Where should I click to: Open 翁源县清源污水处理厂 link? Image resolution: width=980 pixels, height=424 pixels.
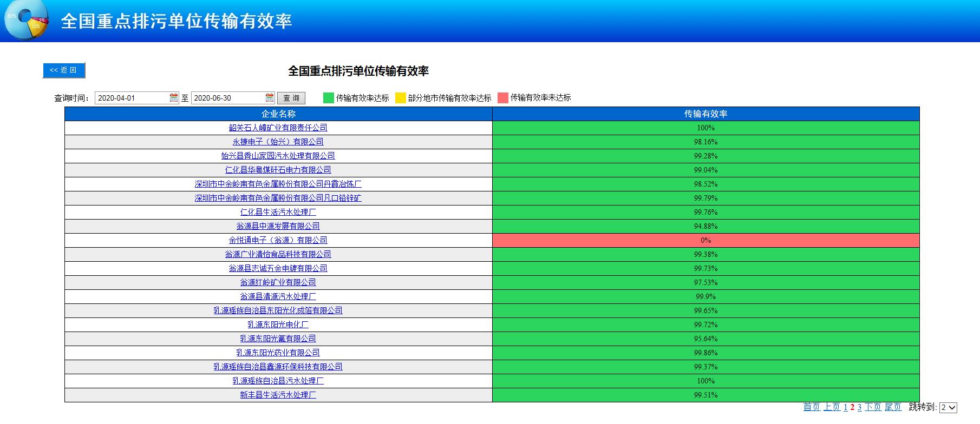278,296
